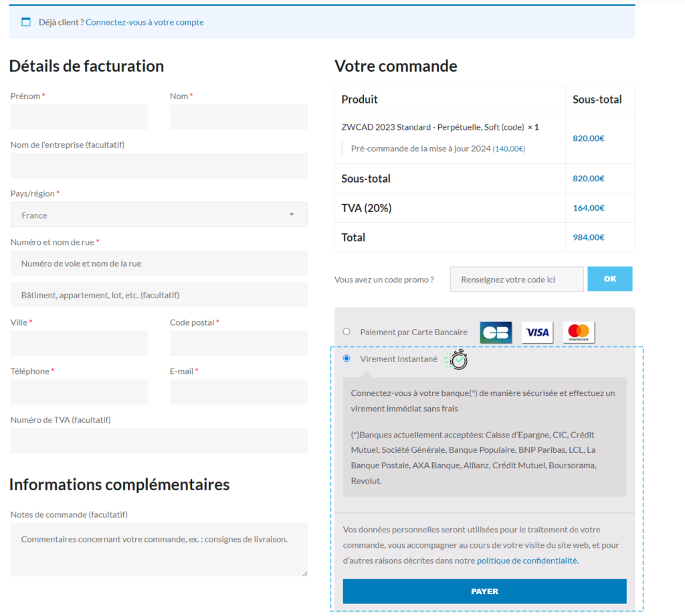Click the dropdown arrow in country selector

click(291, 215)
